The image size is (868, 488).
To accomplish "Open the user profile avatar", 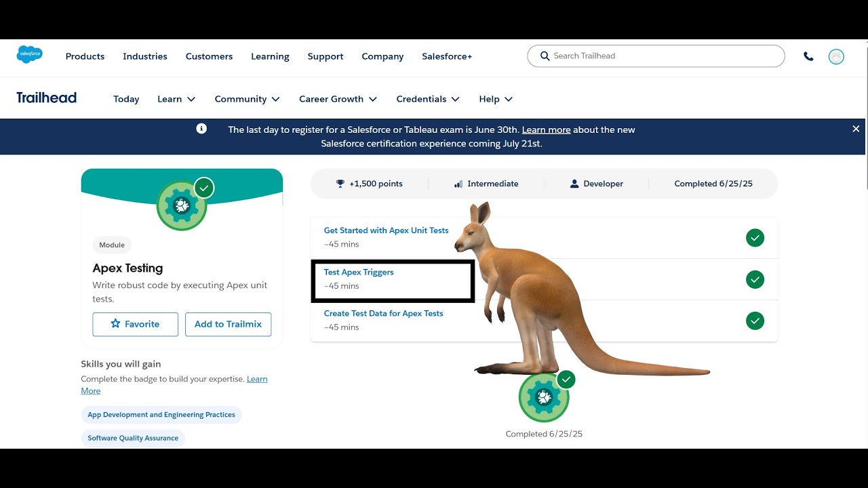I will [837, 57].
